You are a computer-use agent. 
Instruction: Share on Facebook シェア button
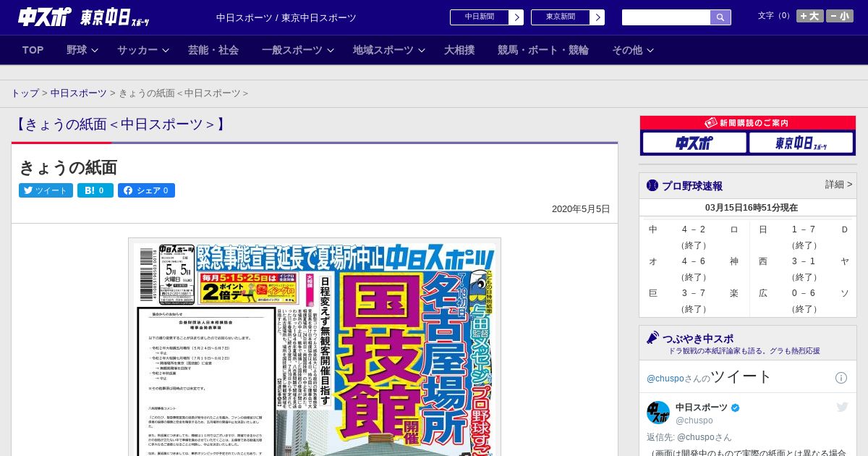pyautogui.click(x=146, y=190)
